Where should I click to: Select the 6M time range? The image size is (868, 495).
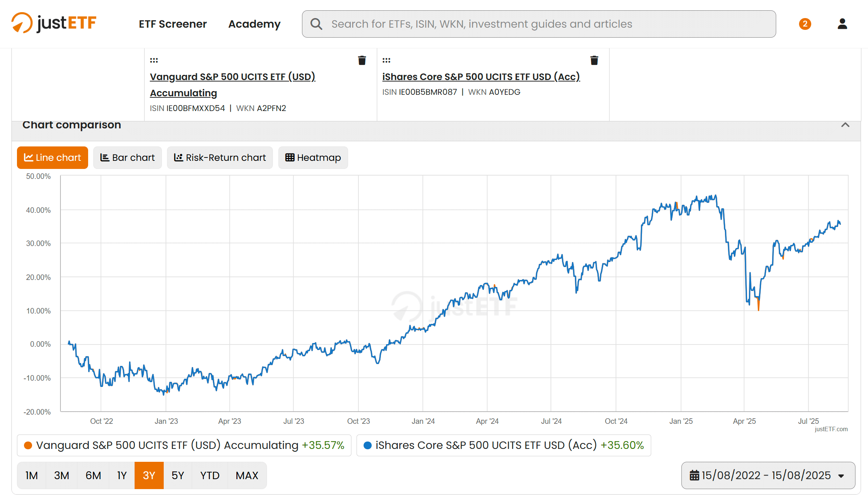(x=93, y=475)
